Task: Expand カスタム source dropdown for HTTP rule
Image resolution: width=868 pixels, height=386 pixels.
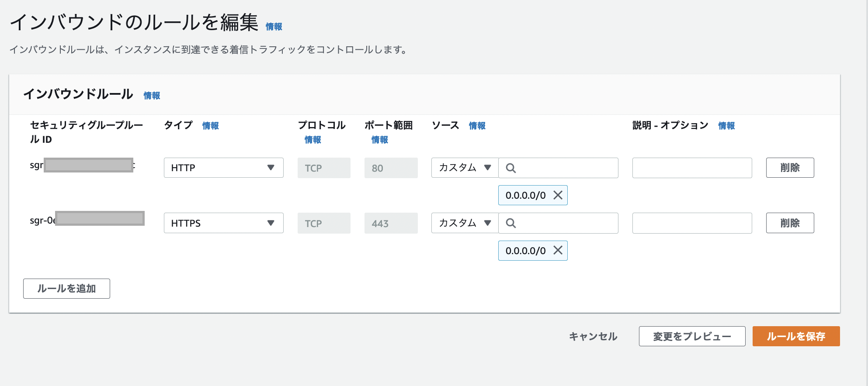Action: tap(465, 168)
